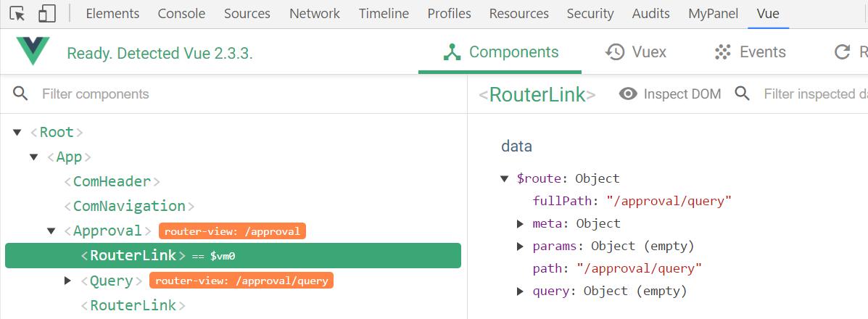Click the search icon beside Filter components
Viewport: 868px width, 319px height.
(21, 94)
